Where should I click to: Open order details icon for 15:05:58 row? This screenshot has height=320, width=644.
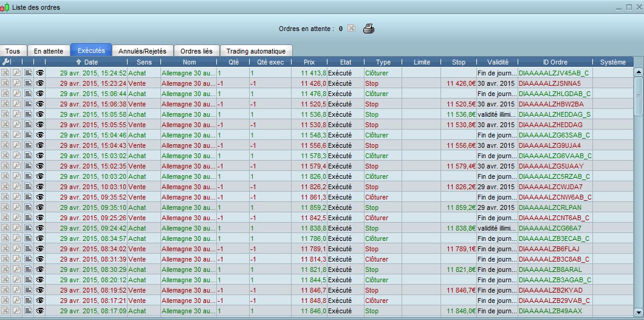(28, 114)
